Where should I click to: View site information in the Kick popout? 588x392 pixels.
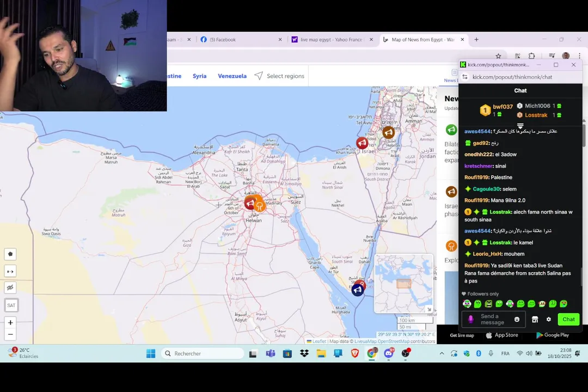pyautogui.click(x=465, y=77)
